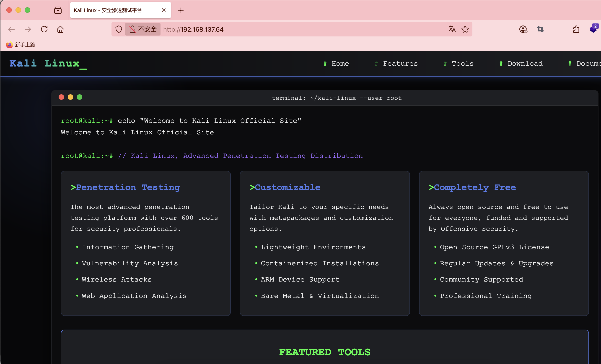Click the 'Containerized Installations' list item
This screenshot has width=601, height=364.
320,263
